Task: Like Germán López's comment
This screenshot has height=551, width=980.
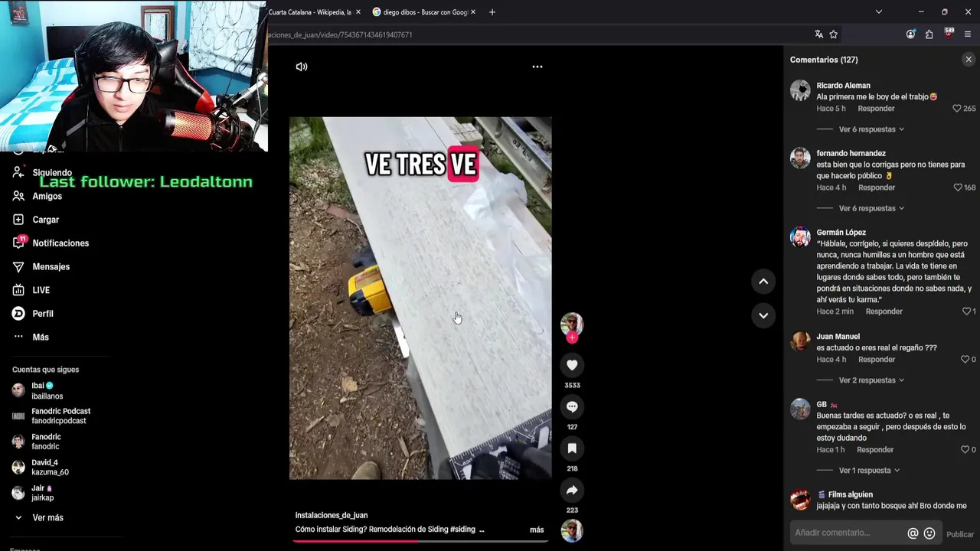Action: click(966, 311)
